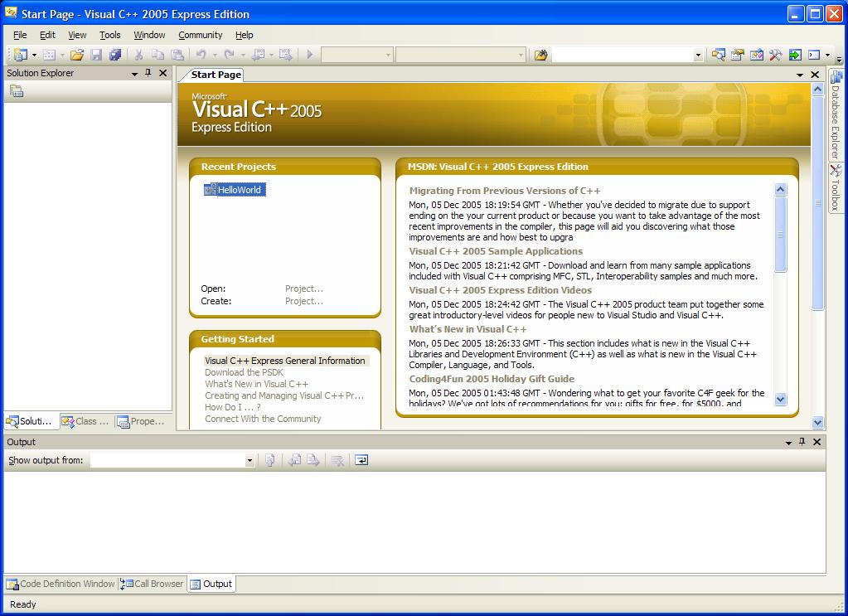Open the toolbar options overflow arrow

839,58
